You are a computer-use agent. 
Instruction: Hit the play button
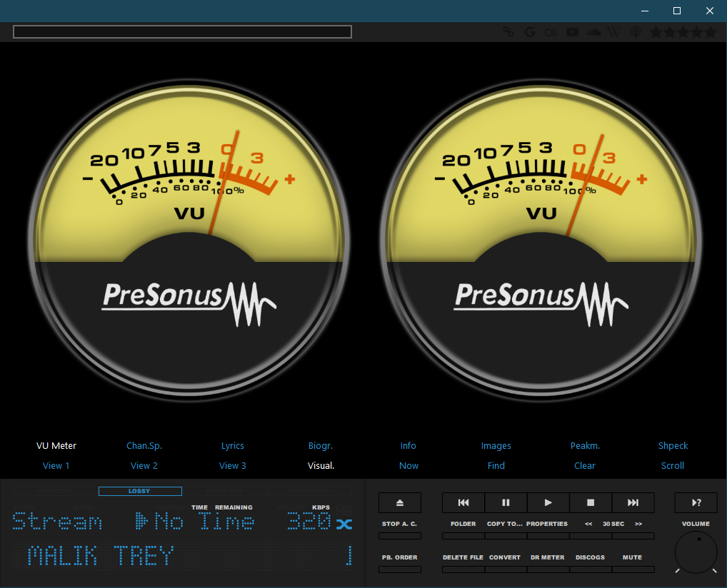coord(548,503)
